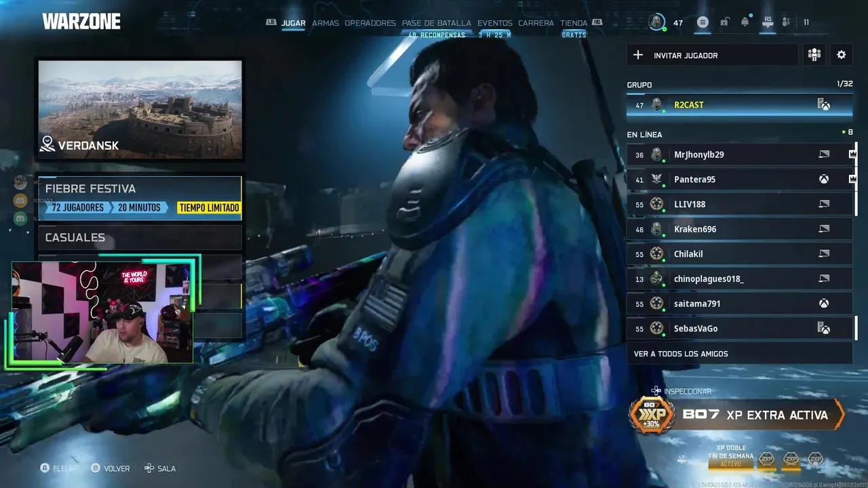Select friend chinoplagues018_
The height and width of the screenshot is (488, 868).
739,279
